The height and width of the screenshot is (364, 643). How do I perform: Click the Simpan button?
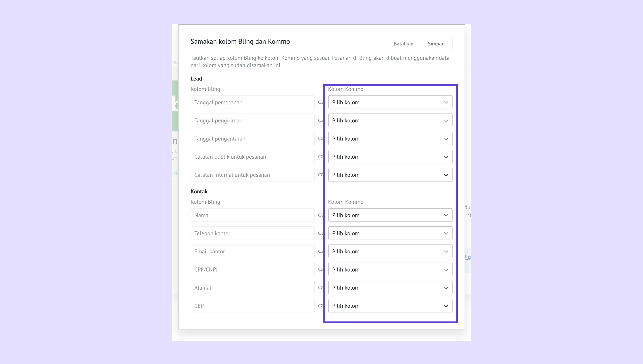click(x=436, y=44)
